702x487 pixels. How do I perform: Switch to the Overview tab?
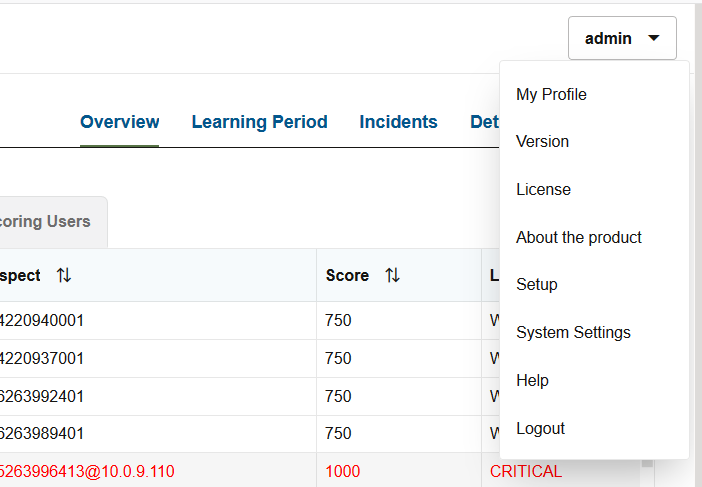tap(120, 122)
